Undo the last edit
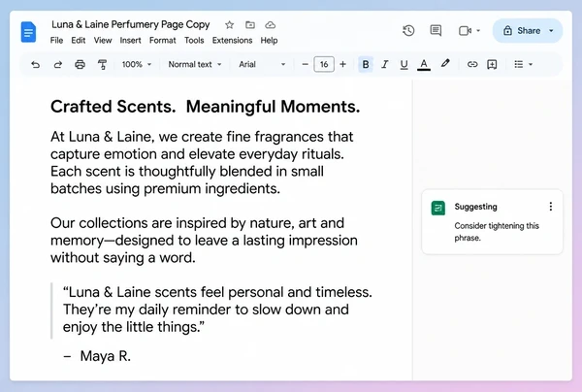The width and height of the screenshot is (582, 392). (35, 65)
